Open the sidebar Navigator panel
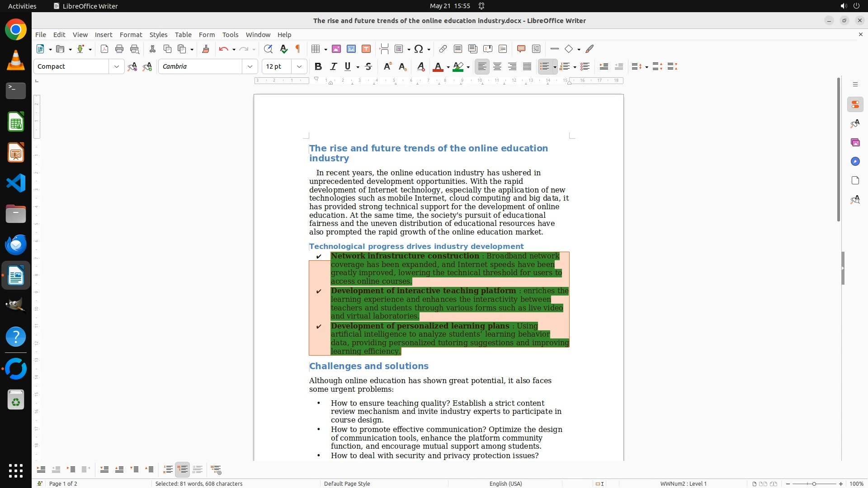Image resolution: width=868 pixels, height=488 pixels. tap(855, 162)
